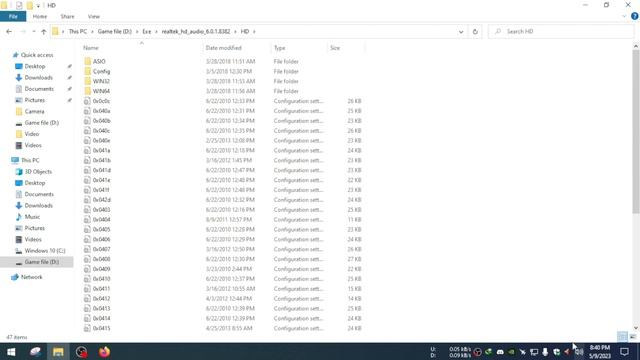640x360 pixels.
Task: Select file 0x0407
Action: coord(101,249)
